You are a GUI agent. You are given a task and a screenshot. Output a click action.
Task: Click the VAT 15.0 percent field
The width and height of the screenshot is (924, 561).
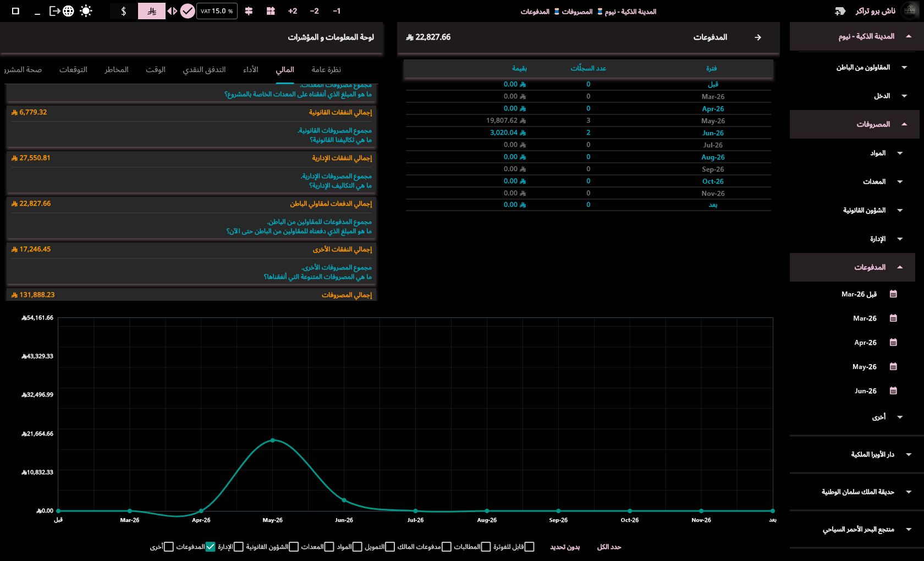(x=217, y=11)
